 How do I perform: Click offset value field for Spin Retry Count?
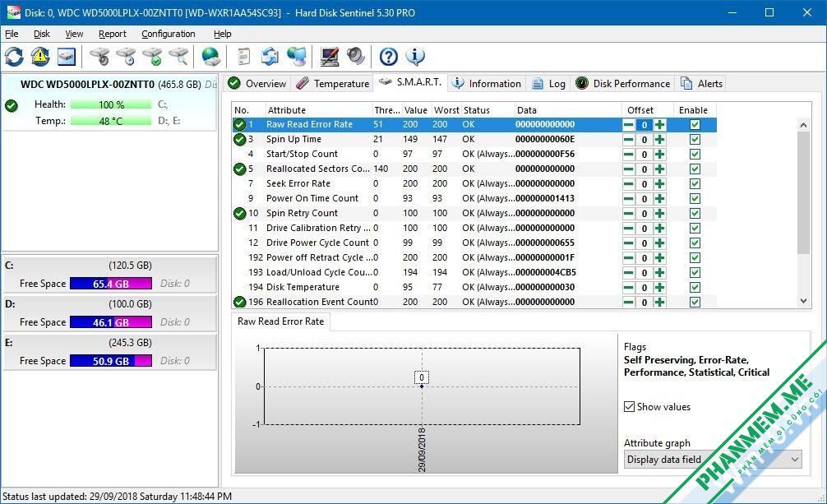click(x=644, y=213)
